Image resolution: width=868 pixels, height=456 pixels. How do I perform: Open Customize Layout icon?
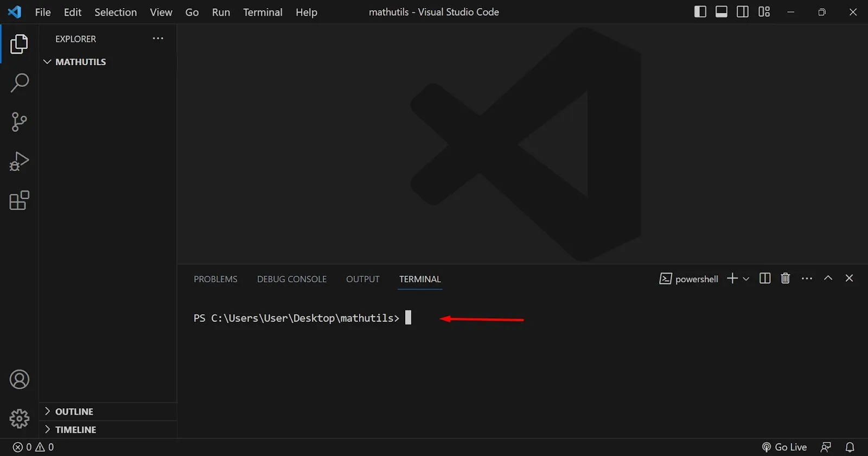click(764, 12)
